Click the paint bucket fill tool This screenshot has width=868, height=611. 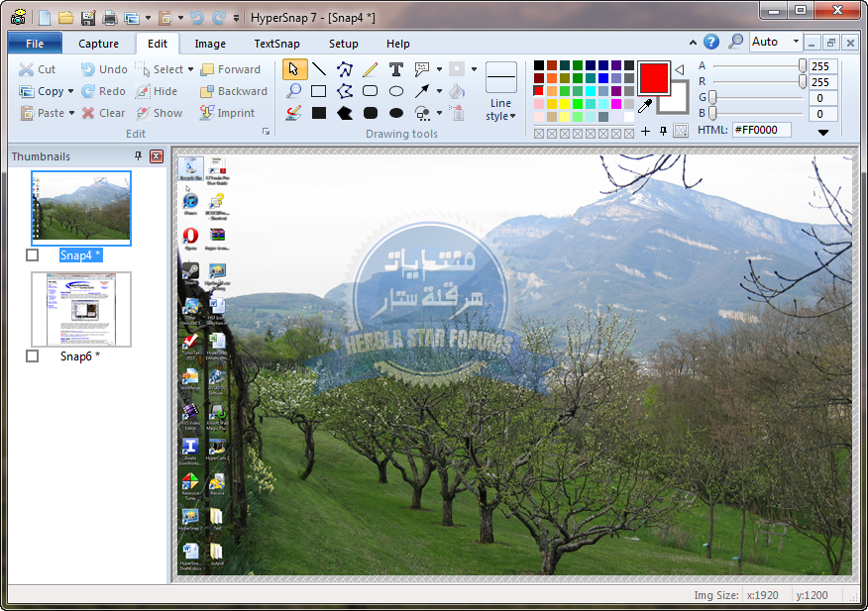[x=457, y=91]
